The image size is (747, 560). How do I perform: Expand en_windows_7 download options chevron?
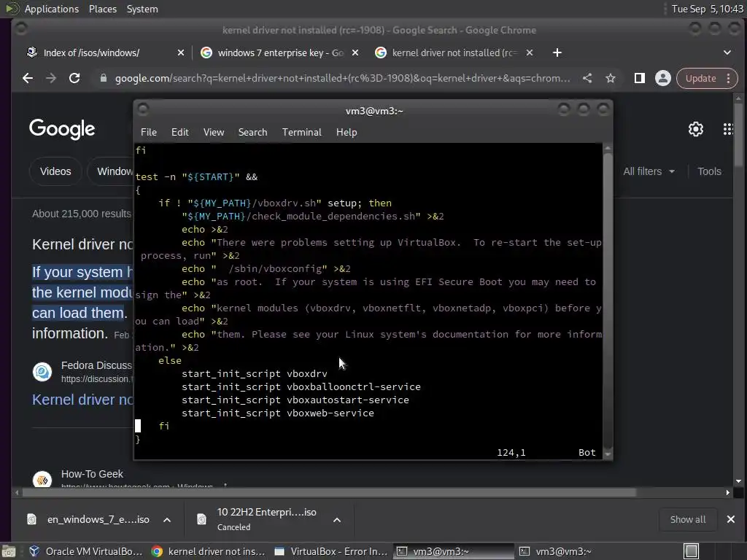(x=167, y=519)
